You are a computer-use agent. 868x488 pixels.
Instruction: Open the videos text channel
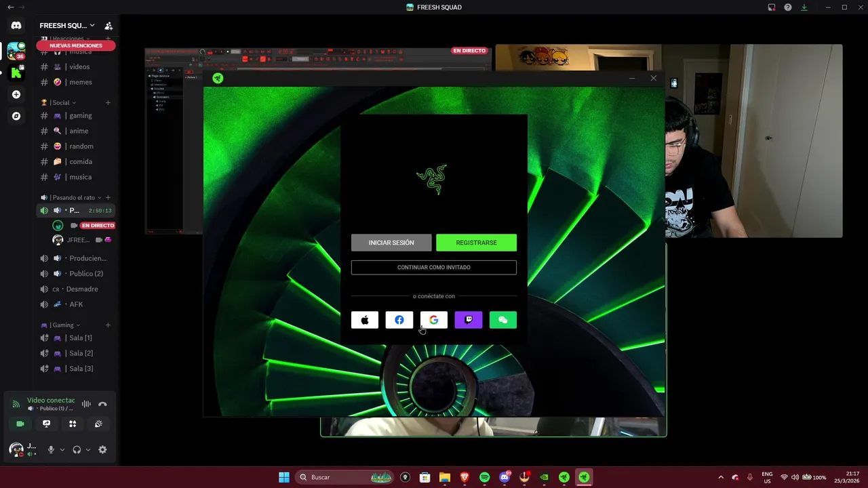(76, 66)
